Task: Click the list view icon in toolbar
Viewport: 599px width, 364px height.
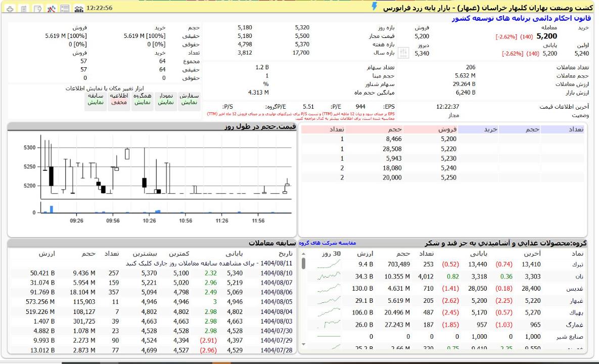Action: (x=65, y=9)
